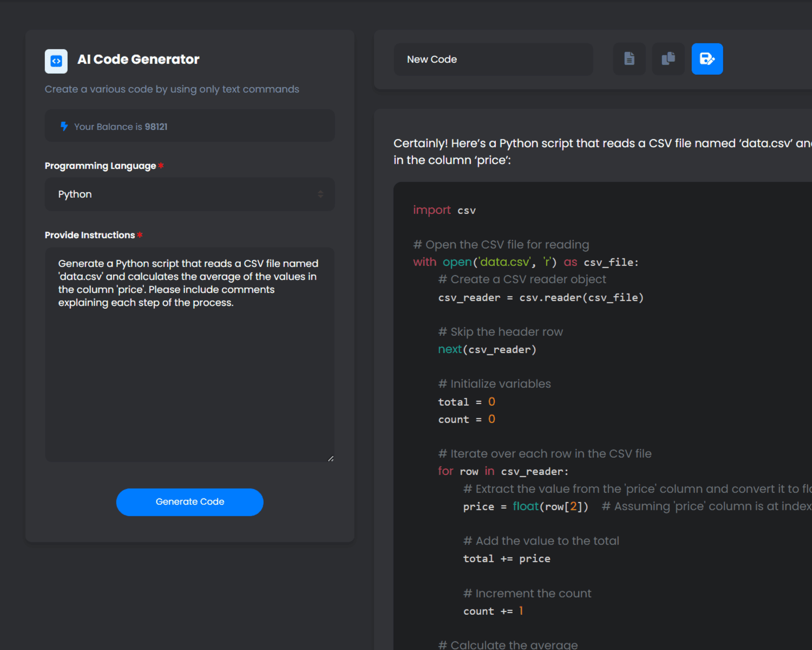Click the 'Create a various code' subtitle text

[172, 89]
